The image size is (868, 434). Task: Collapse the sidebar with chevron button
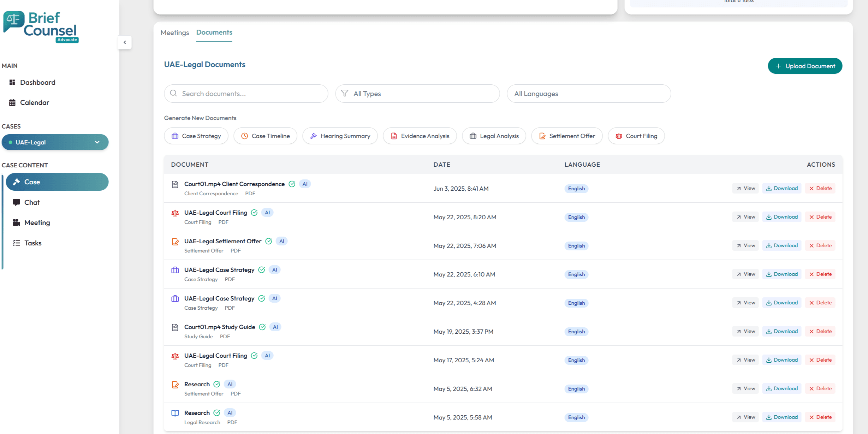125,42
